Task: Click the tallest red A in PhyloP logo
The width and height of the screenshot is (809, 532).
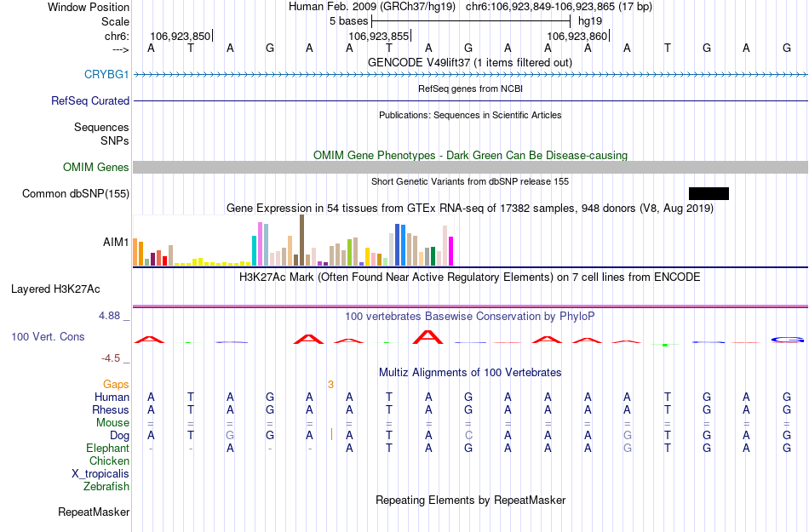Action: coord(428,337)
